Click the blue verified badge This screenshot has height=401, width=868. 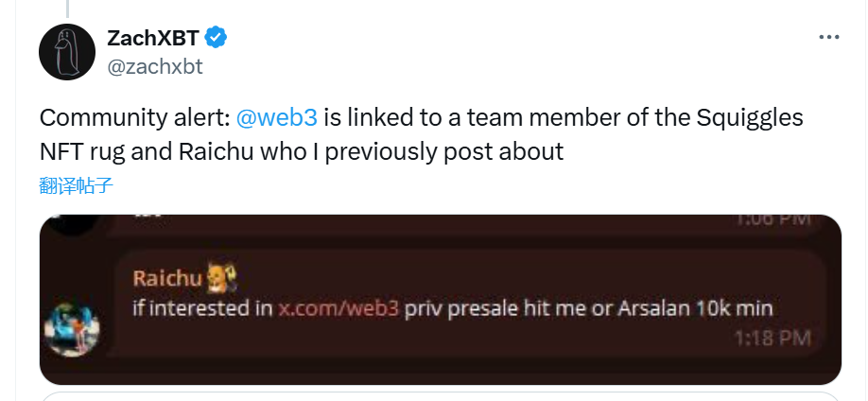click(x=217, y=38)
